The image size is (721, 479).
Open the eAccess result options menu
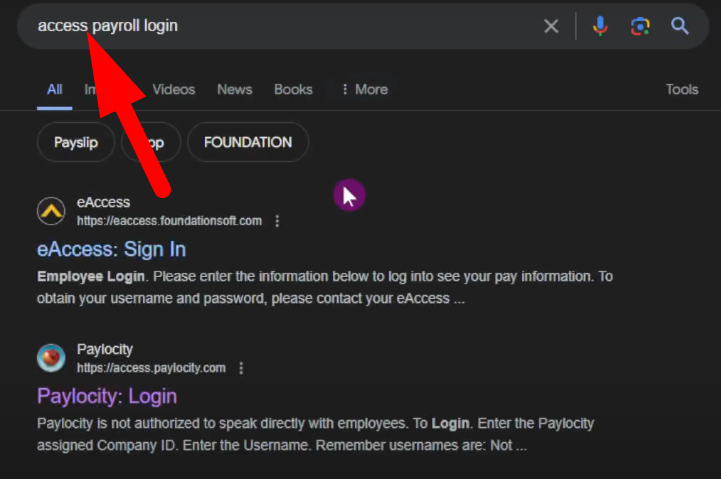277,221
